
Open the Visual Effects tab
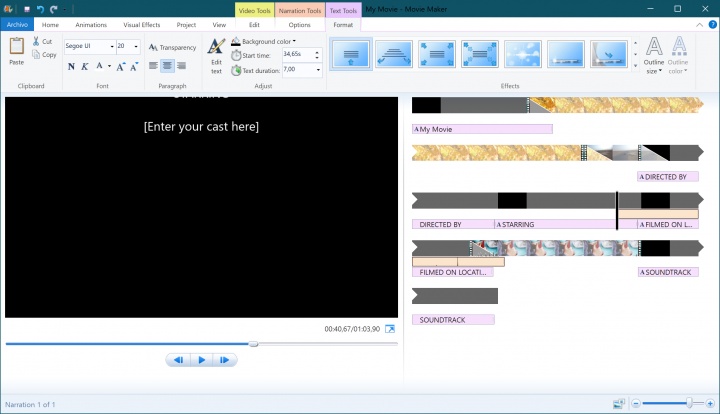pyautogui.click(x=141, y=25)
